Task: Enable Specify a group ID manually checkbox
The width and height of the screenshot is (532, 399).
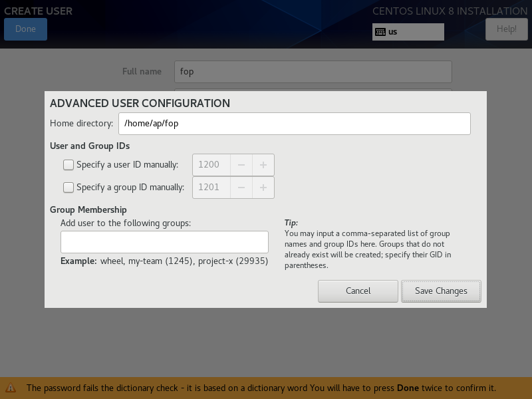Action: tap(68, 188)
